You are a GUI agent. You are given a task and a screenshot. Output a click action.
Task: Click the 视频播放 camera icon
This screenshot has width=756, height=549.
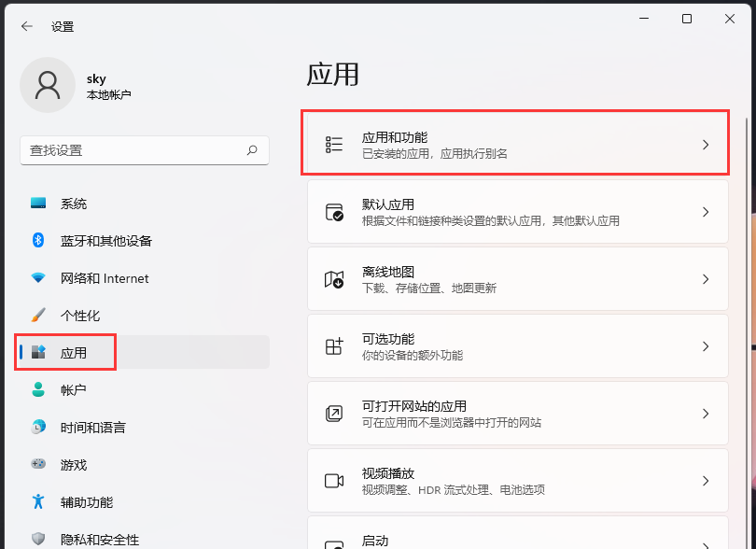334,481
